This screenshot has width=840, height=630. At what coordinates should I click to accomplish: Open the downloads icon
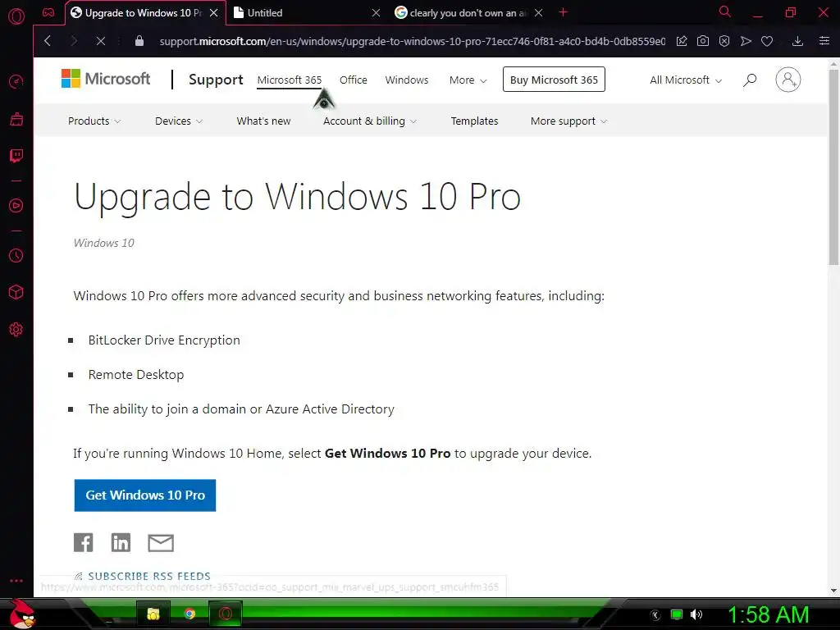pyautogui.click(x=797, y=41)
